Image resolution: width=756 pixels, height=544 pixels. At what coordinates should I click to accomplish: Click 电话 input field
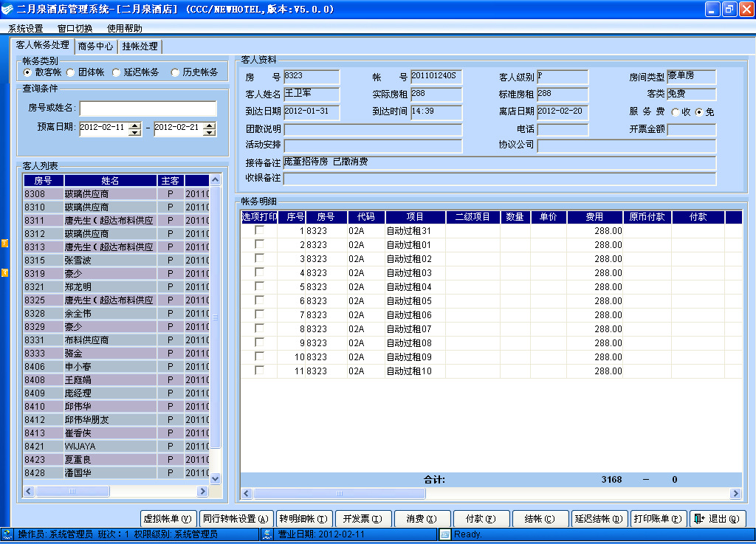point(563,129)
